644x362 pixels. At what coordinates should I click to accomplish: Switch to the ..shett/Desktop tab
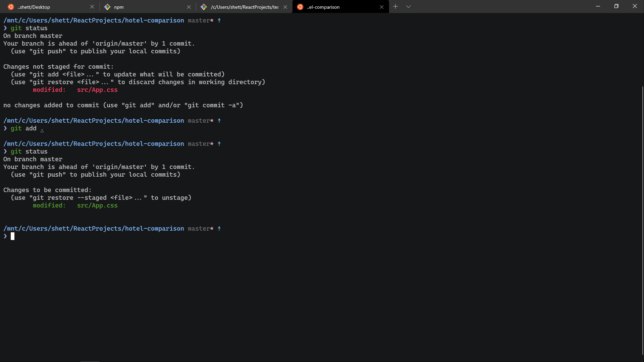pos(34,7)
